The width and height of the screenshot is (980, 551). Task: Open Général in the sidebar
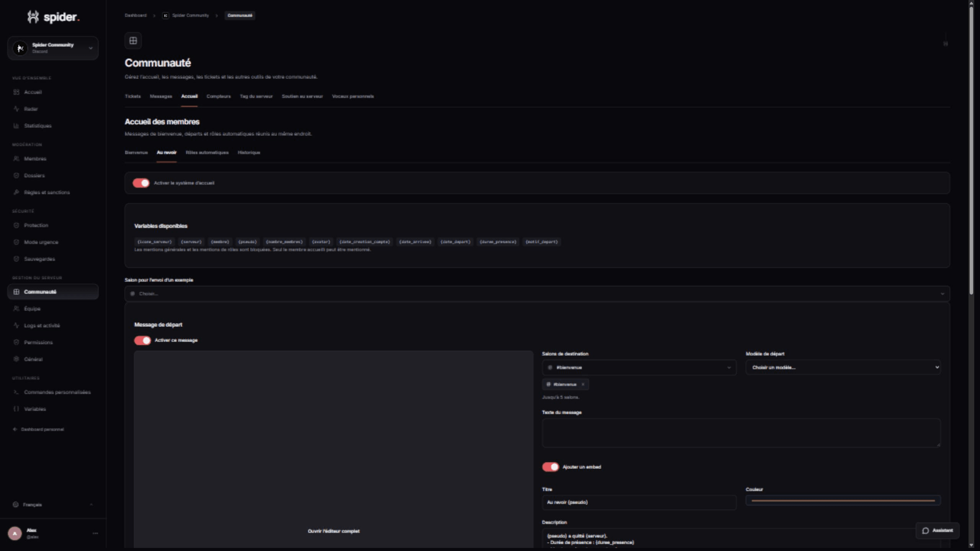pyautogui.click(x=53, y=359)
